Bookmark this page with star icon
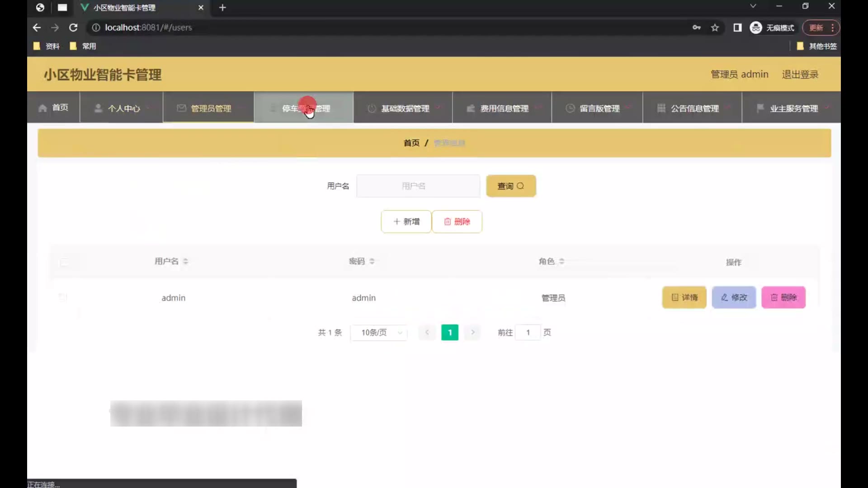The height and width of the screenshot is (488, 868). click(715, 28)
